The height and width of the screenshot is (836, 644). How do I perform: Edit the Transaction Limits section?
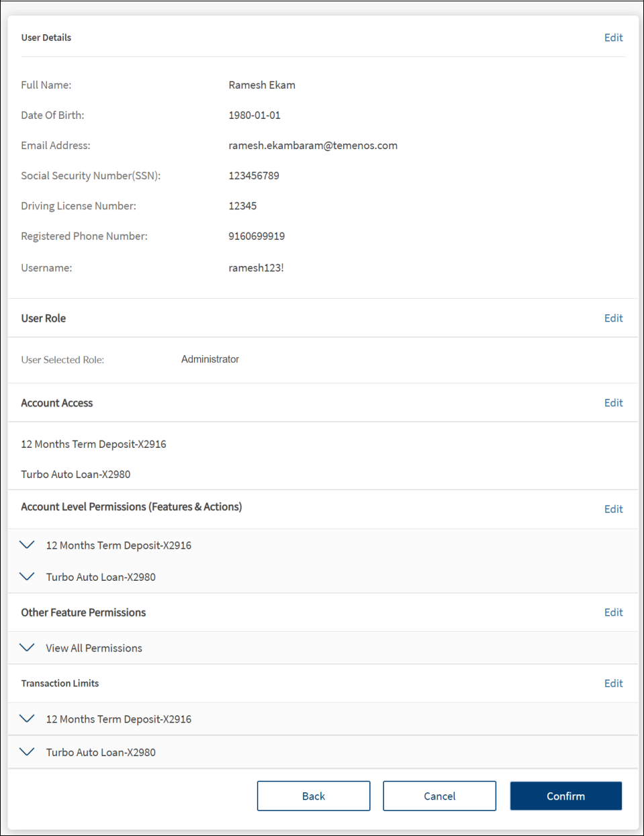pyautogui.click(x=613, y=684)
